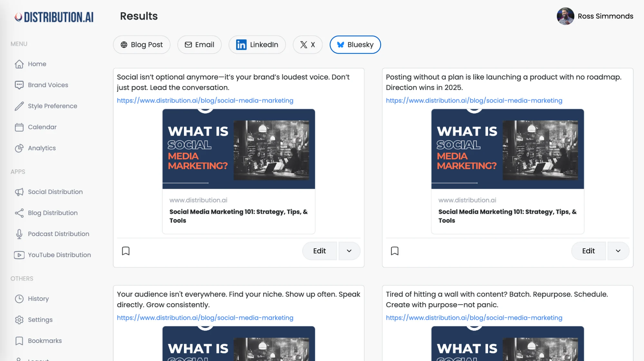Click the Calendar icon in sidebar
Viewport: 644px width, 361px height.
[x=19, y=127]
